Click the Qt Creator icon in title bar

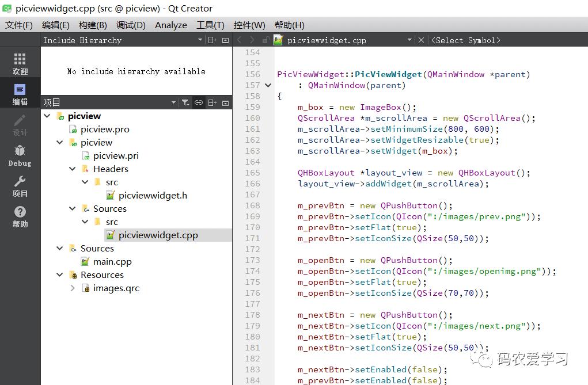click(x=7, y=8)
